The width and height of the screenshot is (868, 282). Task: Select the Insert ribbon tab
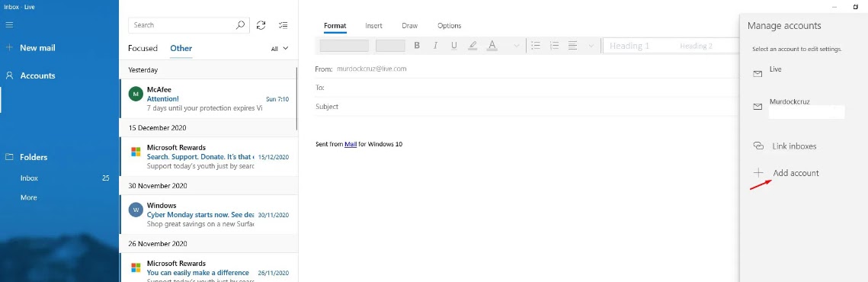373,25
